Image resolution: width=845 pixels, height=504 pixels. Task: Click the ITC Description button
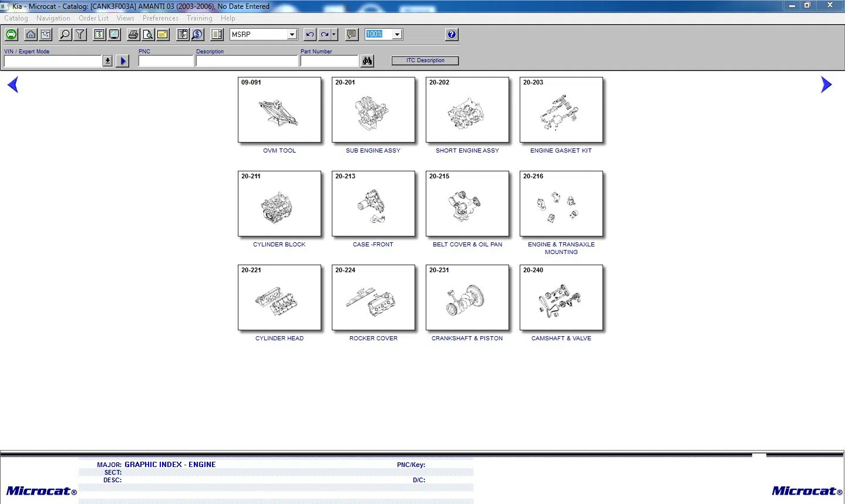point(425,60)
